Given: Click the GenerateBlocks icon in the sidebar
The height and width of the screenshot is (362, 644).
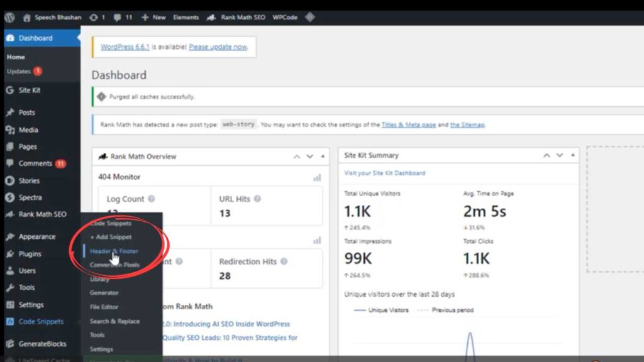Looking at the screenshot, I should 10,344.
